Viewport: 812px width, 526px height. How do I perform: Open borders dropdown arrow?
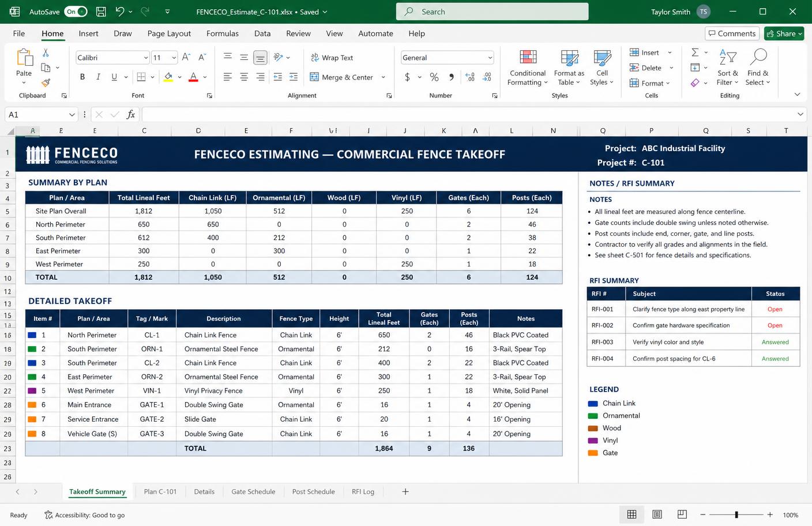coord(152,77)
